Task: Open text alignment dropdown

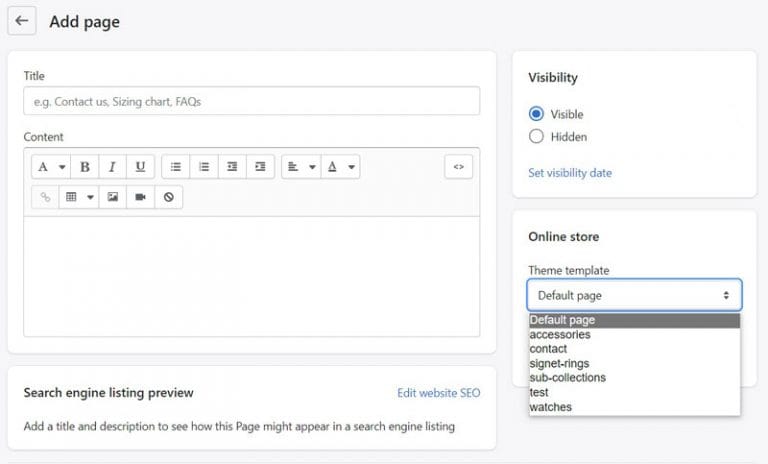Action: [x=301, y=167]
